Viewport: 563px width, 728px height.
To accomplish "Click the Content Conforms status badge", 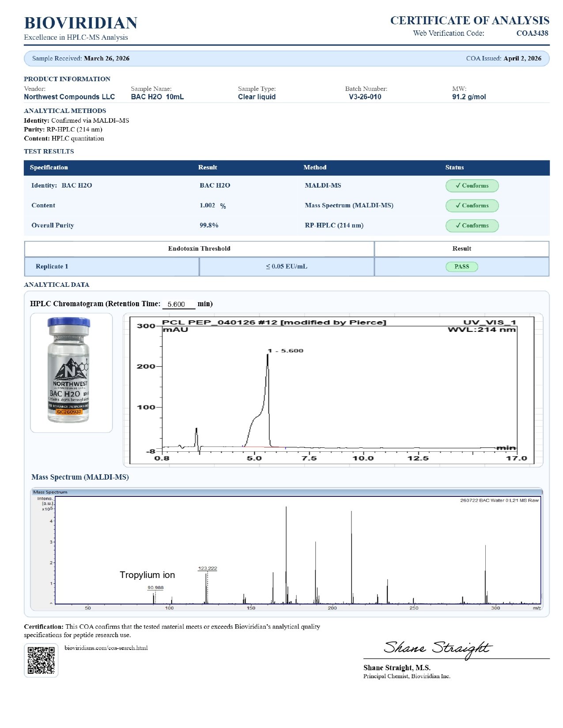I will click(x=472, y=206).
